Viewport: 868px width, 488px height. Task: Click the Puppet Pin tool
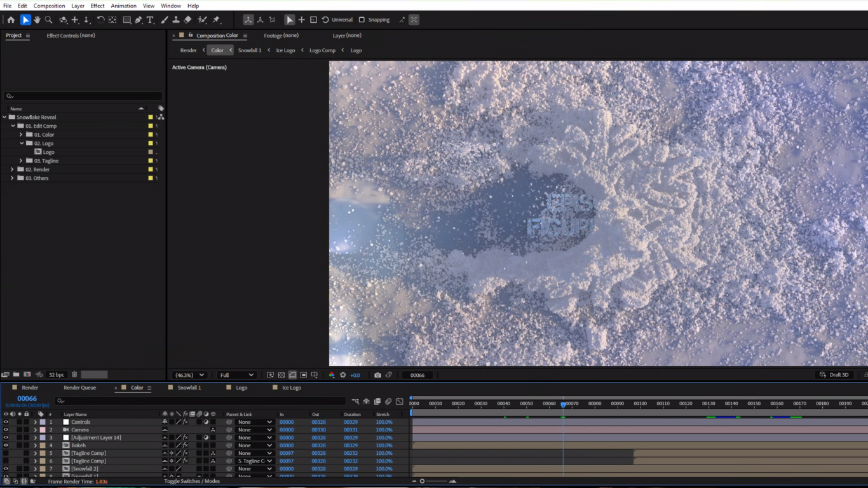click(x=217, y=20)
